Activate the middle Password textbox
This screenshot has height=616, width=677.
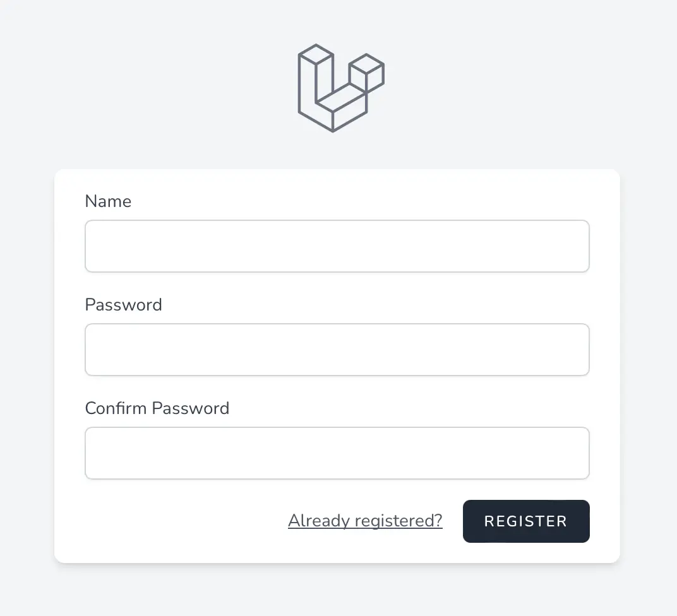point(337,350)
